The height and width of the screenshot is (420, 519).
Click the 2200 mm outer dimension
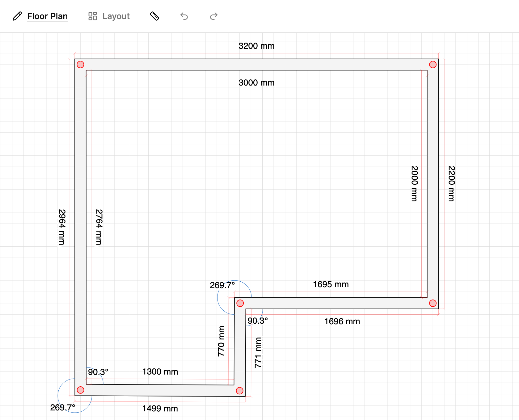click(451, 184)
